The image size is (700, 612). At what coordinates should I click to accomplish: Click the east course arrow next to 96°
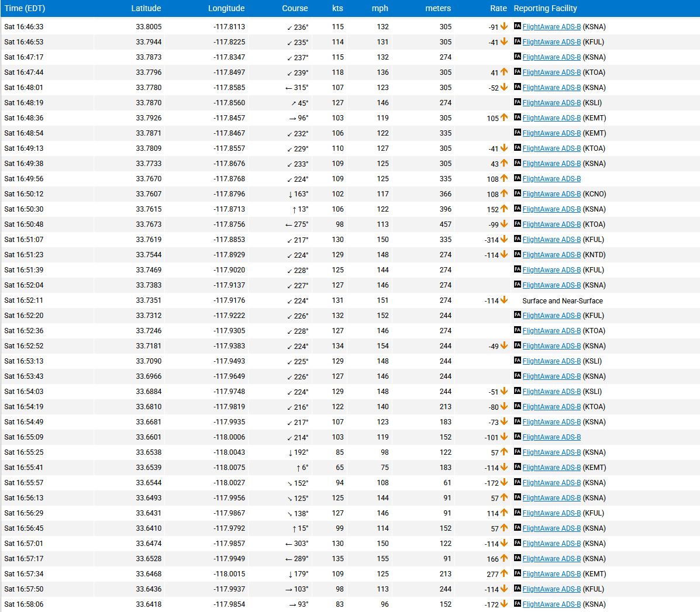pyautogui.click(x=292, y=118)
